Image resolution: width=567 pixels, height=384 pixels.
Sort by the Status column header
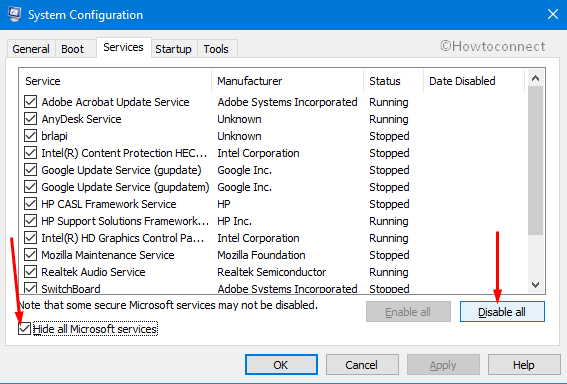point(394,81)
